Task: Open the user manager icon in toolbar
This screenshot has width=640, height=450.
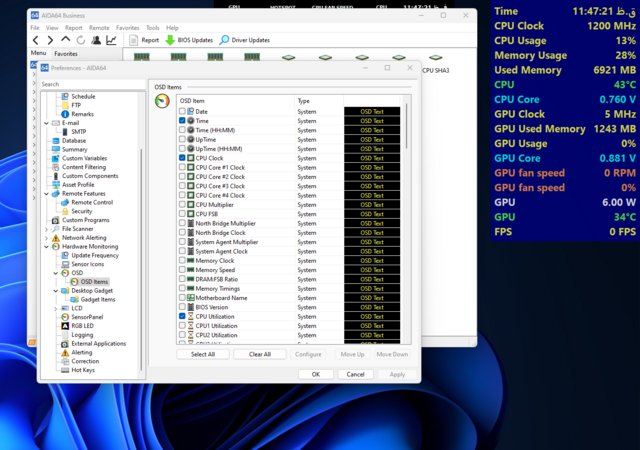Action: (96, 40)
